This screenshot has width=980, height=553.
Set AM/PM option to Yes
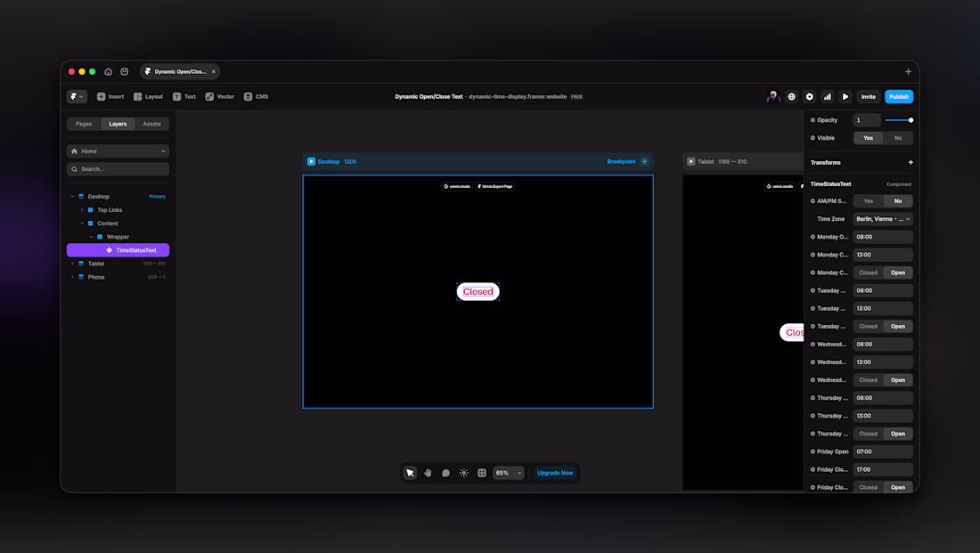868,201
